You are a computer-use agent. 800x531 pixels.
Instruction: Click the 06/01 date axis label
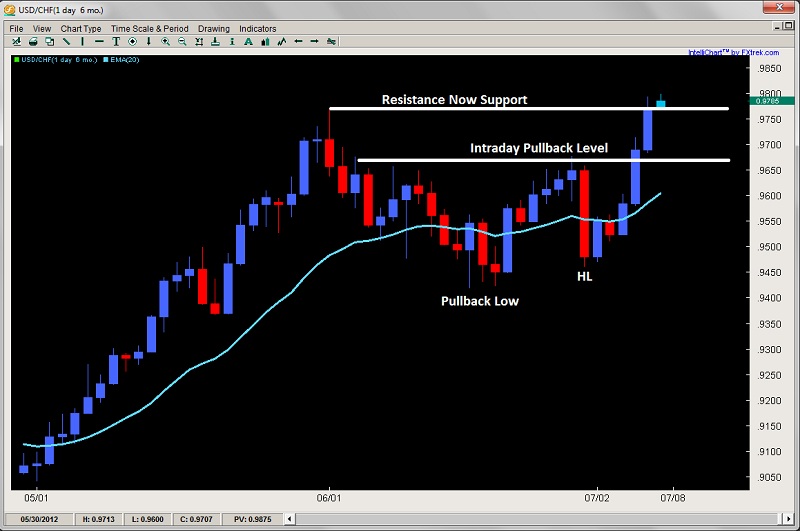click(329, 498)
